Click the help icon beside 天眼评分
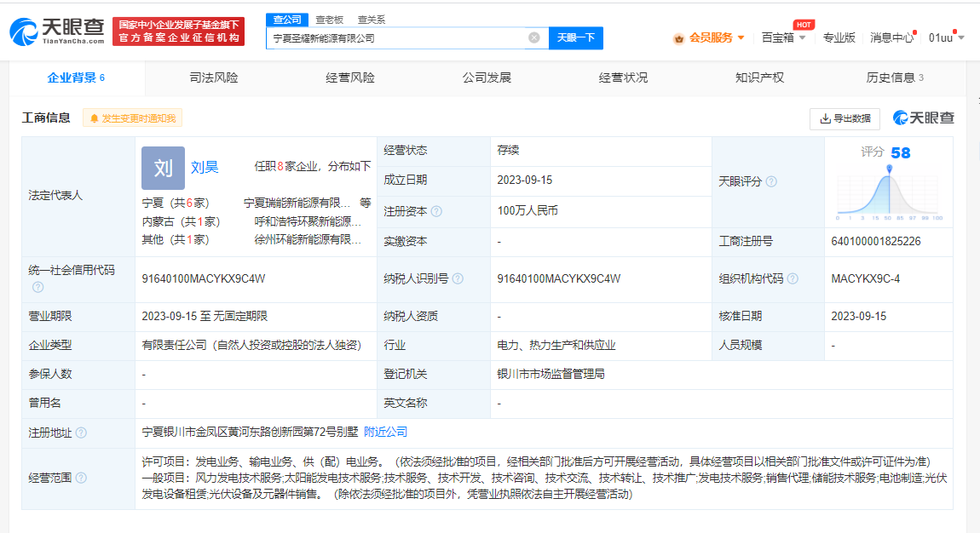This screenshot has height=533, width=980. pos(773,181)
